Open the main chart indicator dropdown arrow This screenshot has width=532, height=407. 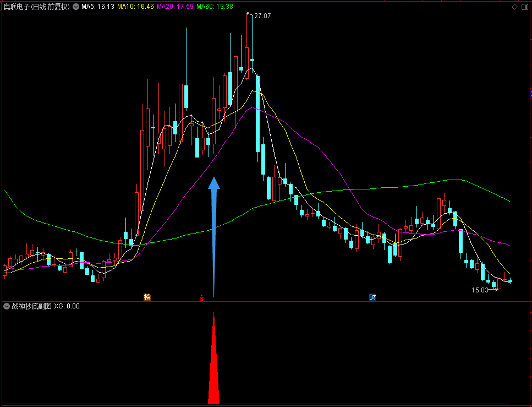tap(76, 7)
